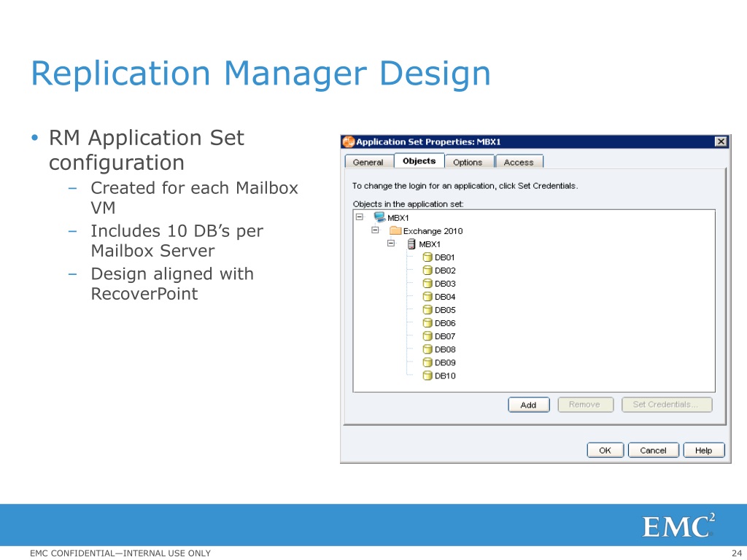Click the EMC logo in the footer

pyautogui.click(x=678, y=526)
